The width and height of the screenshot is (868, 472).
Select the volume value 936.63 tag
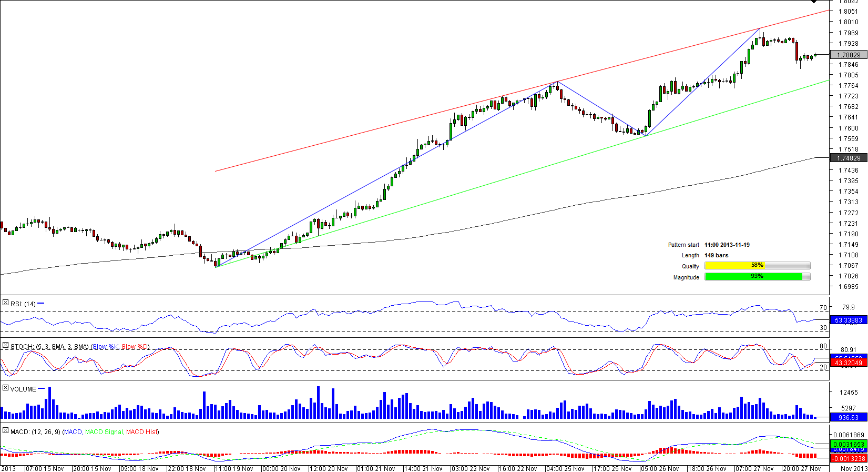pyautogui.click(x=848, y=417)
